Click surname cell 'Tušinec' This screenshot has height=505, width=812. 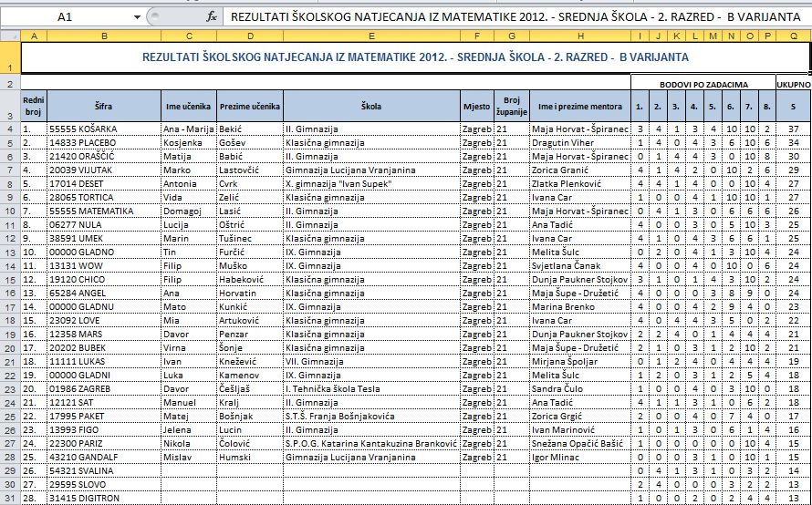[x=250, y=239]
